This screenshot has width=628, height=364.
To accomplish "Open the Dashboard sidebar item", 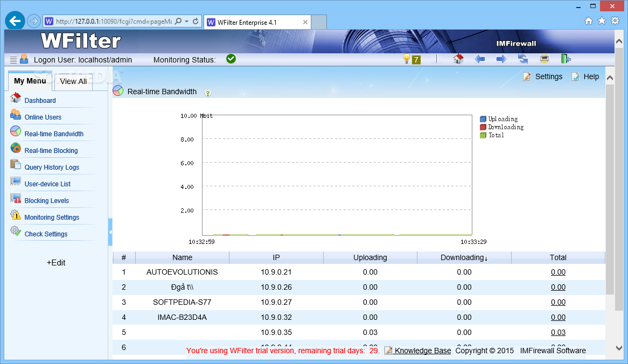I will pos(40,101).
